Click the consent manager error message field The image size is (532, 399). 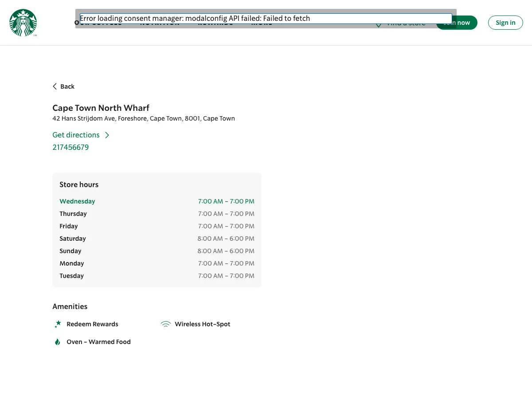pos(266,18)
